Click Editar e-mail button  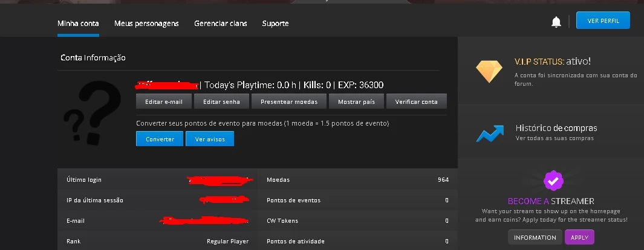pyautogui.click(x=164, y=101)
